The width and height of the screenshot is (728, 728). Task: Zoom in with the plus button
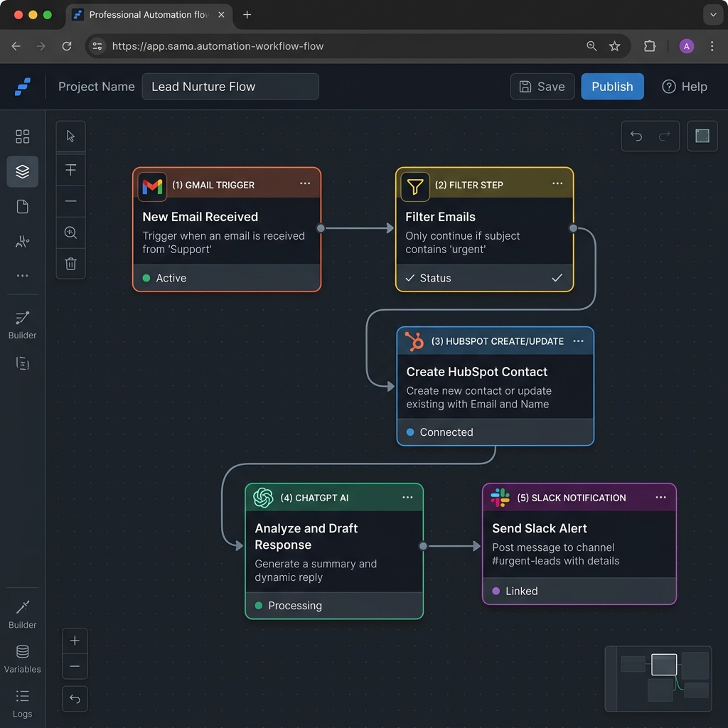75,641
